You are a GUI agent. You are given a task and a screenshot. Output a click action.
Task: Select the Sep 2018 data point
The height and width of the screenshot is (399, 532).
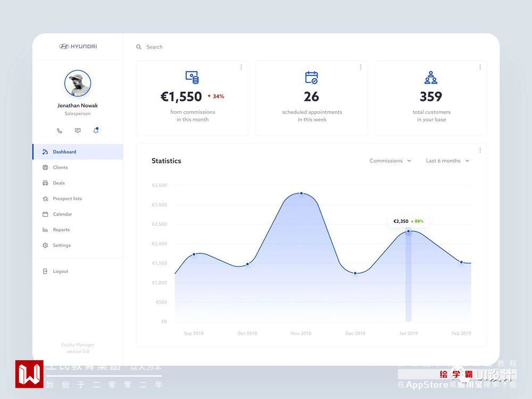tap(194, 254)
